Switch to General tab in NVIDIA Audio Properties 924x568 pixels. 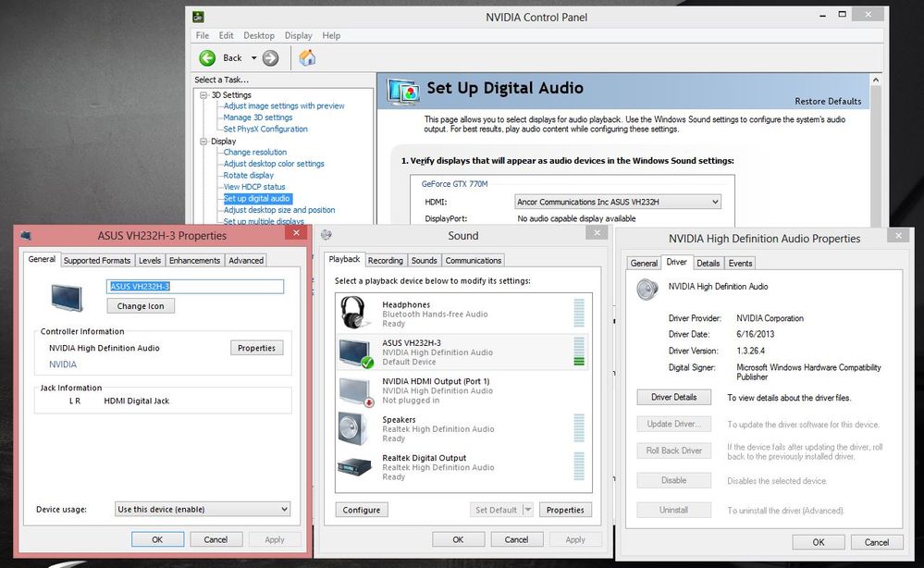point(644,264)
